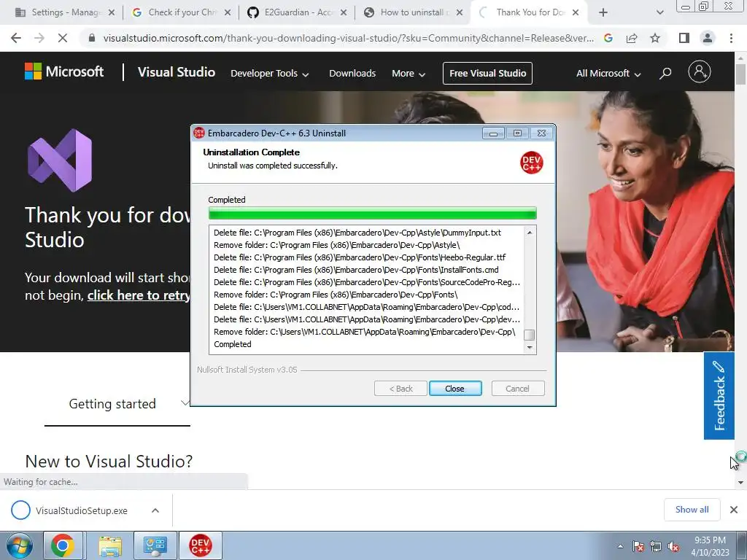Open Chrome side panel icon
The width and height of the screenshot is (747, 560).
pos(684,38)
